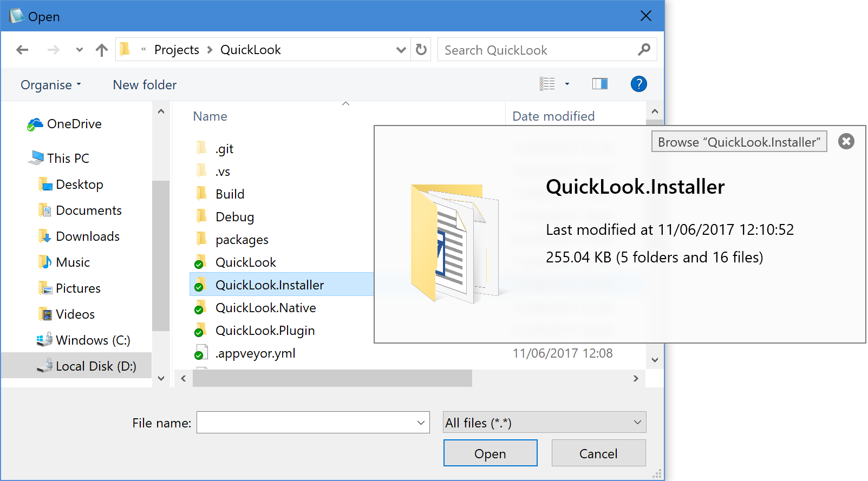Select Windows (C:) drive
This screenshot has height=481, width=868.
click(x=93, y=340)
